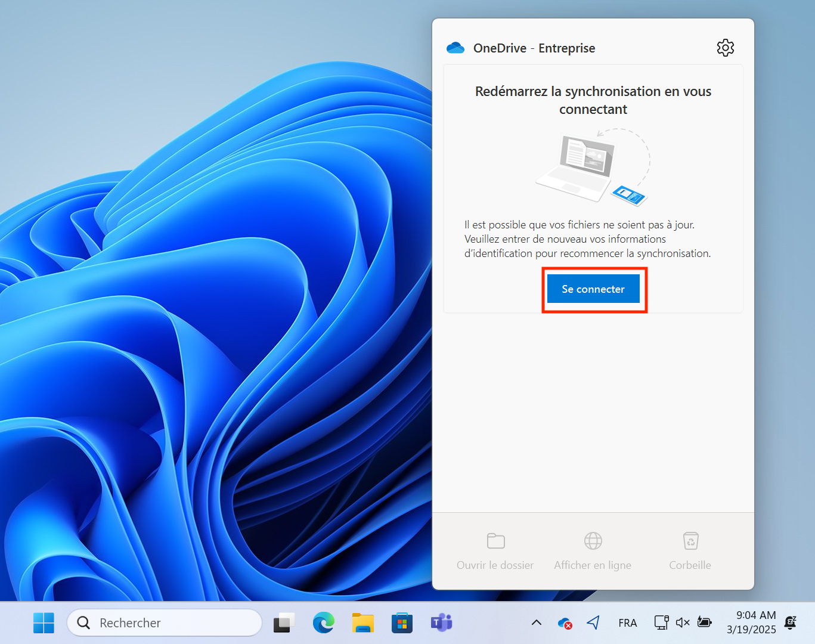Open the folder via Ouvrir le dossier

pos(495,551)
